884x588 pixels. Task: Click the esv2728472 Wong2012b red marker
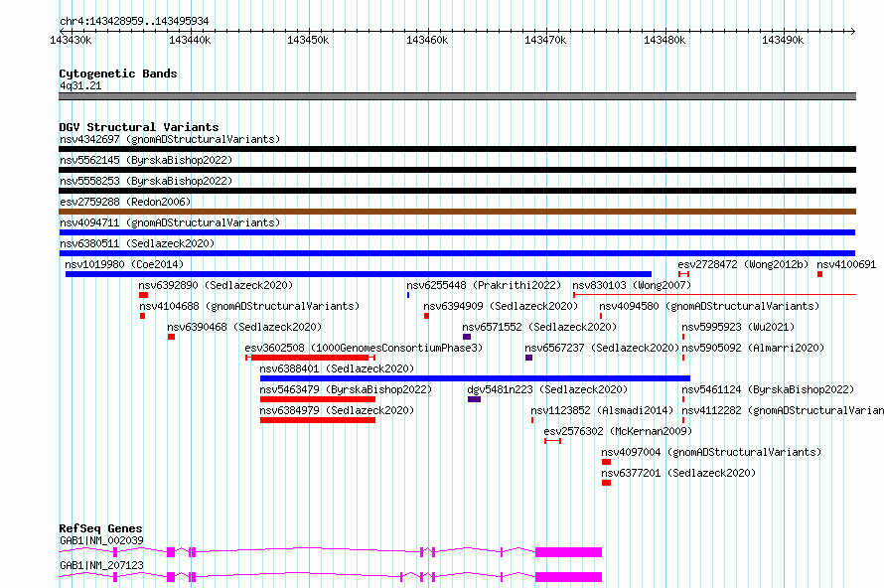[684, 274]
